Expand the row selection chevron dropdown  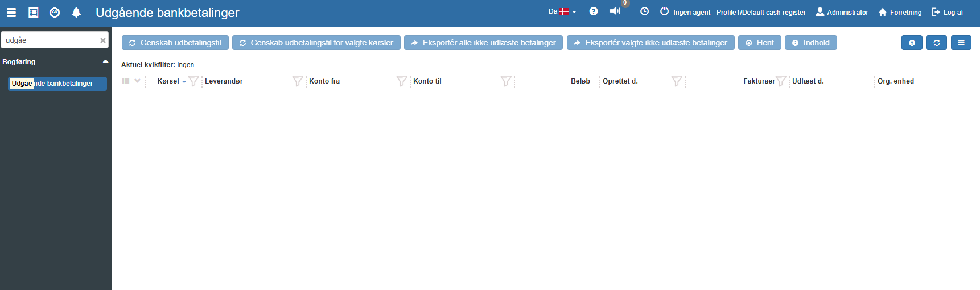pyautogui.click(x=137, y=81)
